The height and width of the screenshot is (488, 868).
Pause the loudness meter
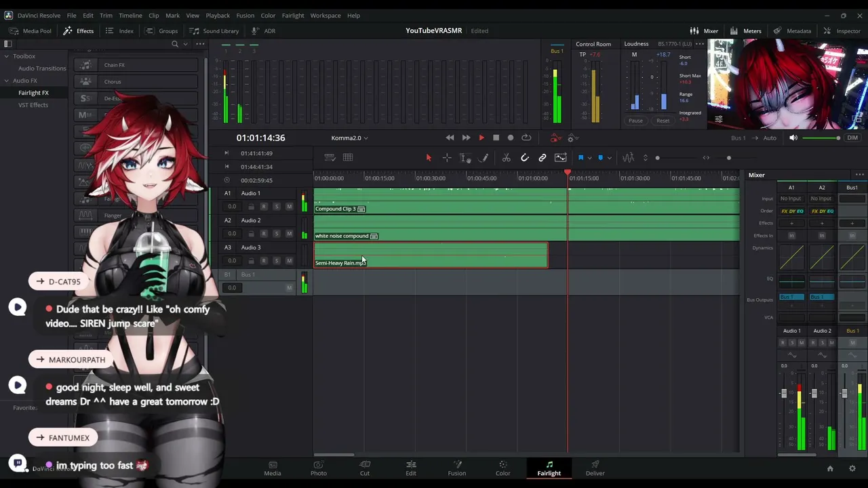(x=635, y=121)
